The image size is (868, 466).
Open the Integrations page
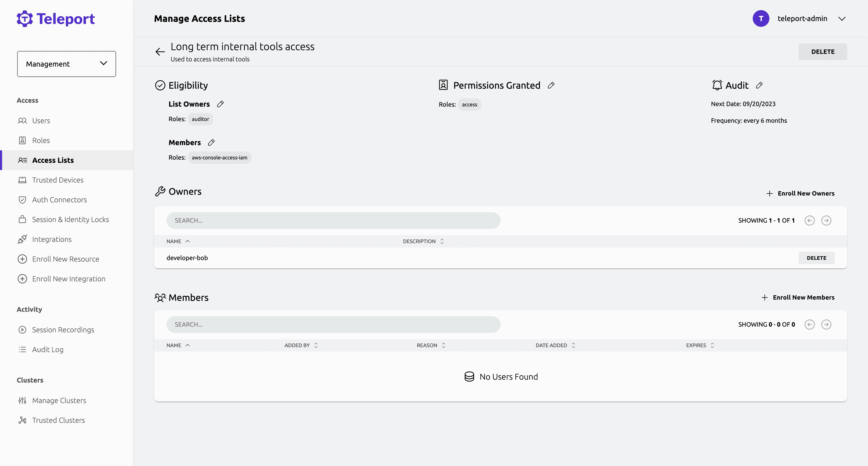pos(52,239)
